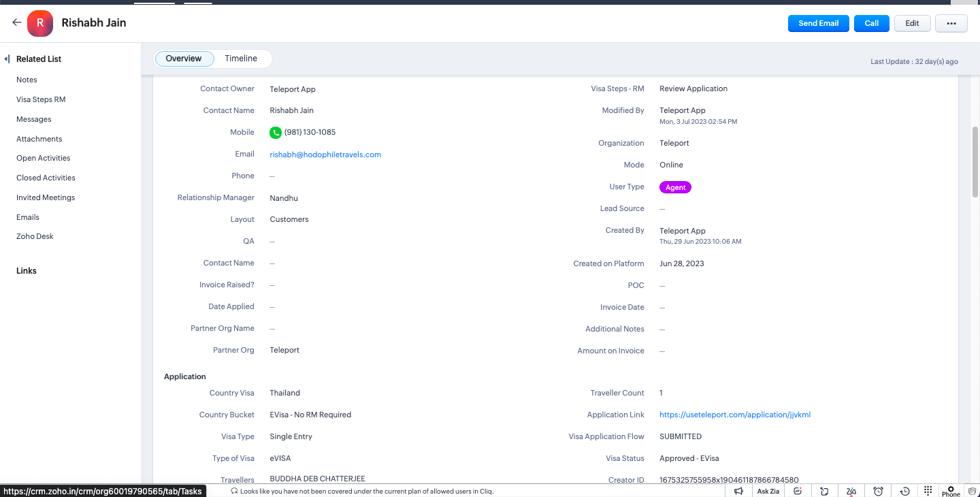Click the page vertical scrollbar
980x497 pixels.
[x=975, y=163]
